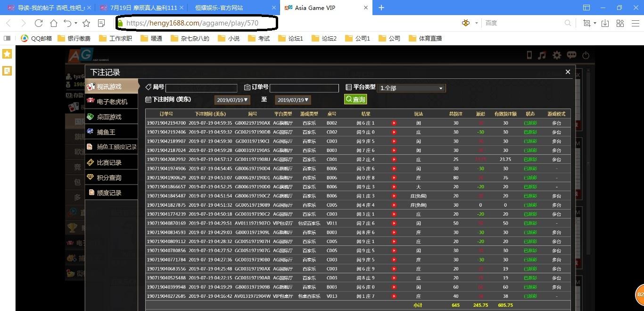This screenshot has height=311, width=644.
Task: Play replay for order 190719042187024
Action: tap(394, 150)
